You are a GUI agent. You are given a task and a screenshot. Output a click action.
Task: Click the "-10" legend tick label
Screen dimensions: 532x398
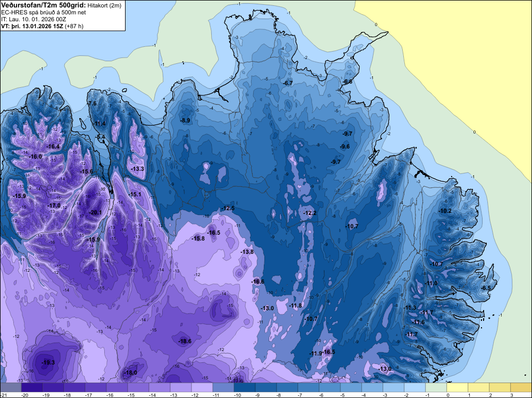pos(237,395)
